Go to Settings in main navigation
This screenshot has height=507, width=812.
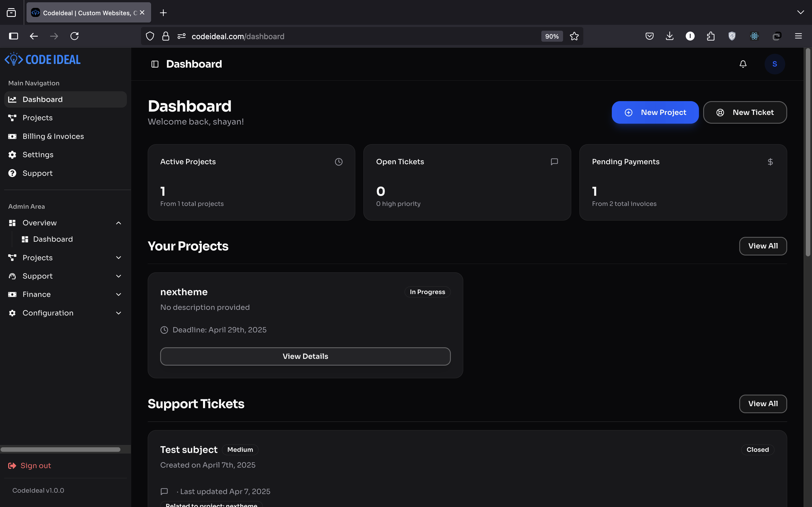coord(37,155)
